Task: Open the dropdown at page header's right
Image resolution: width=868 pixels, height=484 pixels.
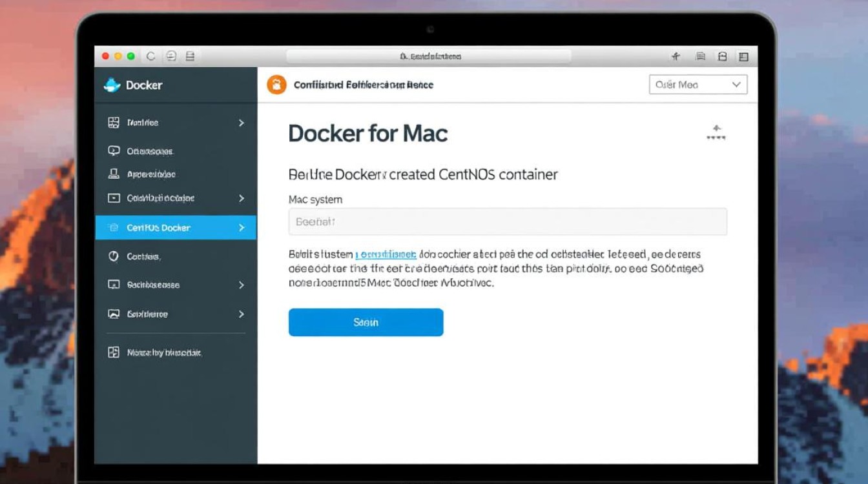Action: pyautogui.click(x=698, y=85)
